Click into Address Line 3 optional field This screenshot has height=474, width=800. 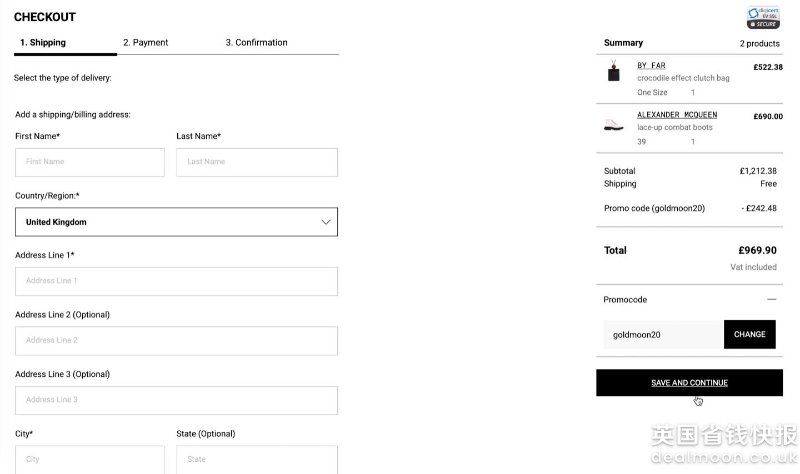coord(177,401)
